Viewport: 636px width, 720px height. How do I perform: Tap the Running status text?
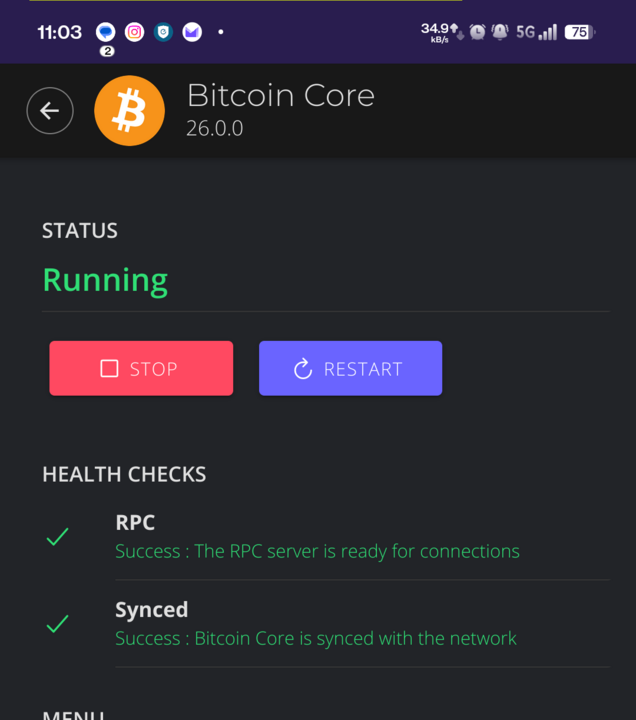pos(105,281)
